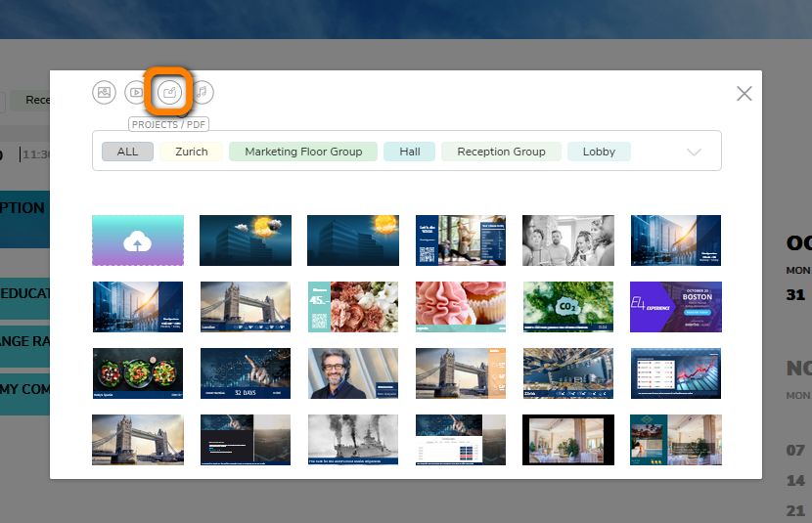Choose the CO2 forest thumbnail
Screen dimensions: 812x523
pos(568,307)
